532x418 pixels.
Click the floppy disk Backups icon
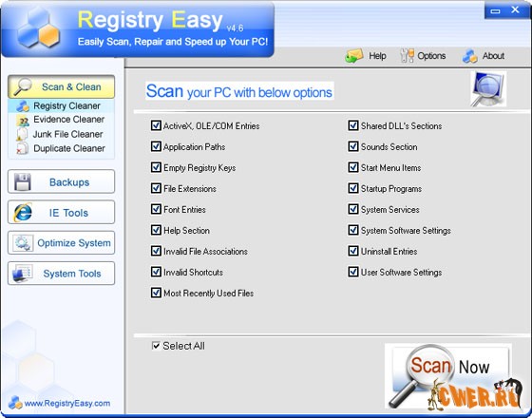pos(23,181)
